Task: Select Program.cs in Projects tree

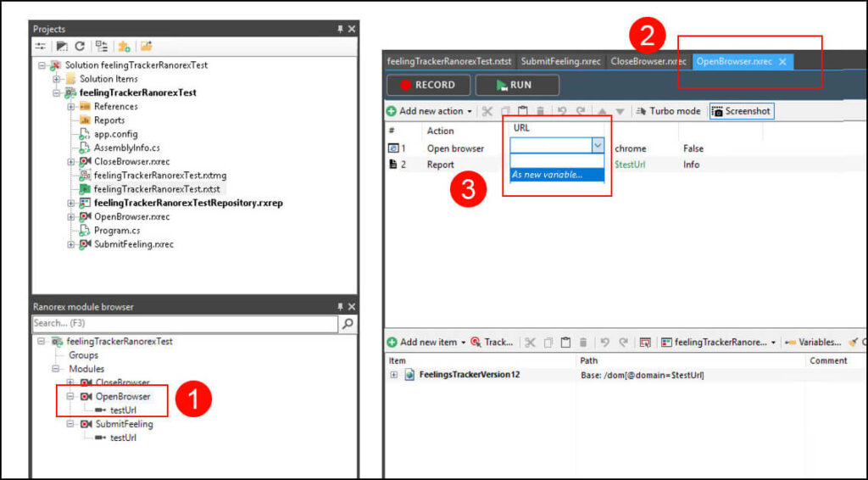Action: point(117,231)
